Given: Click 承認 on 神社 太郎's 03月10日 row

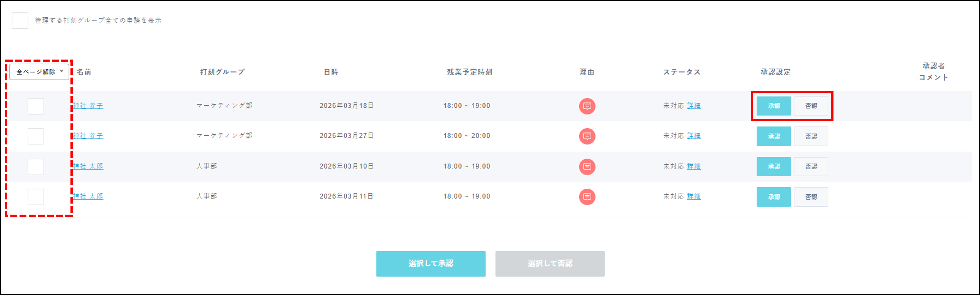Looking at the screenshot, I should pos(774,166).
